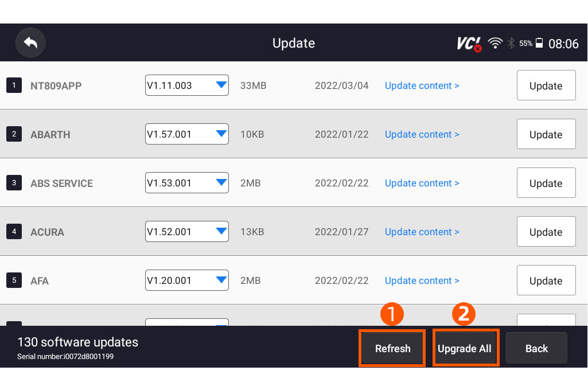
Task: View update content for ABARTH
Action: (x=422, y=134)
